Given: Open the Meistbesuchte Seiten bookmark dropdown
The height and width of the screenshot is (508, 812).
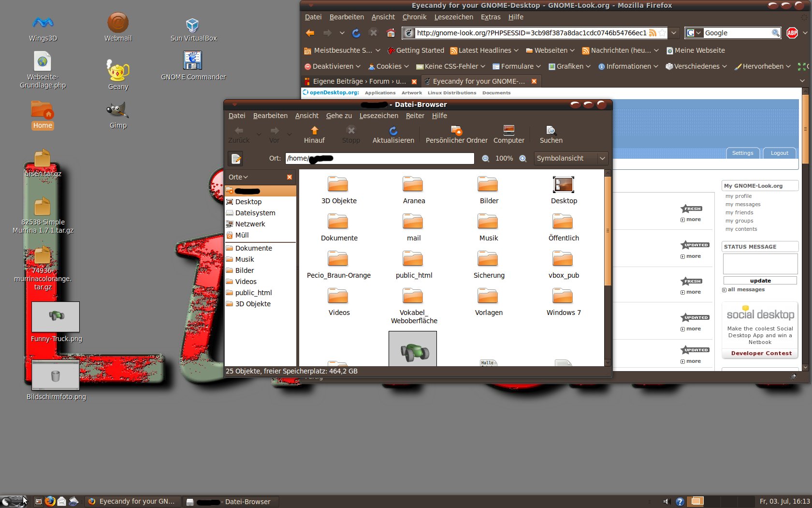Looking at the screenshot, I should (x=342, y=50).
